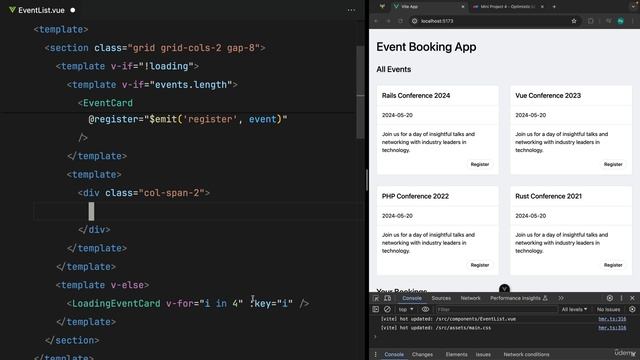Place cursor on the LoadingEventCard line

(188, 303)
